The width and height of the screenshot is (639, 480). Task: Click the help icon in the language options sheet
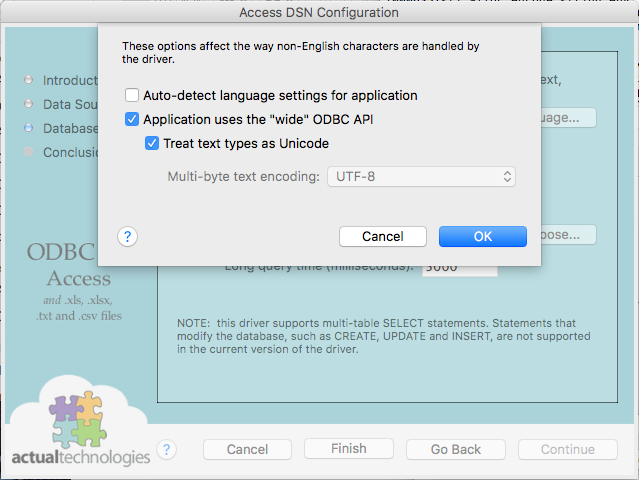[x=127, y=237]
